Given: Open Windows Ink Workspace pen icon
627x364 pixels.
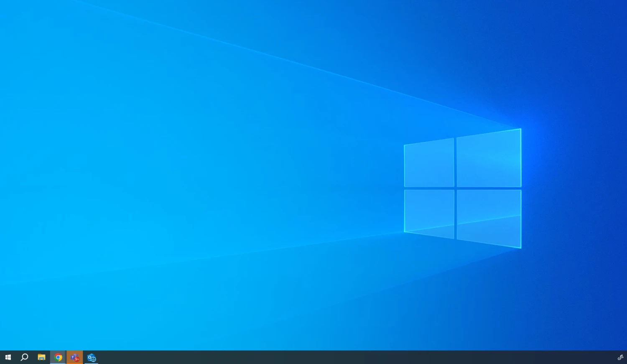Looking at the screenshot, I should pos(620,357).
